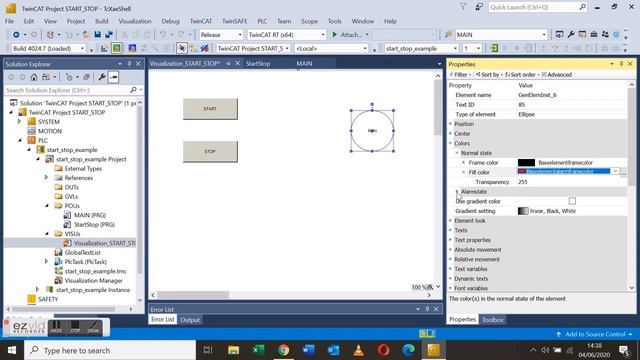Click the Solution Explorer Properties wrench icon
Image resolution: width=640 pixels, height=360 pixels.
(102, 77)
